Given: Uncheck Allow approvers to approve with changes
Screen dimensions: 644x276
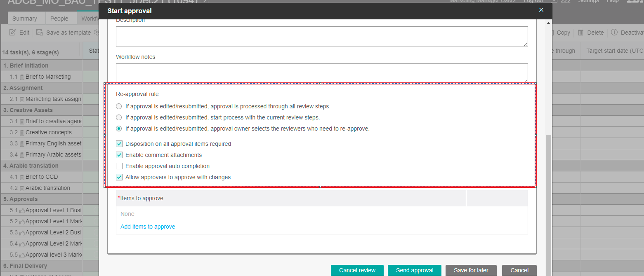Looking at the screenshot, I should (119, 177).
